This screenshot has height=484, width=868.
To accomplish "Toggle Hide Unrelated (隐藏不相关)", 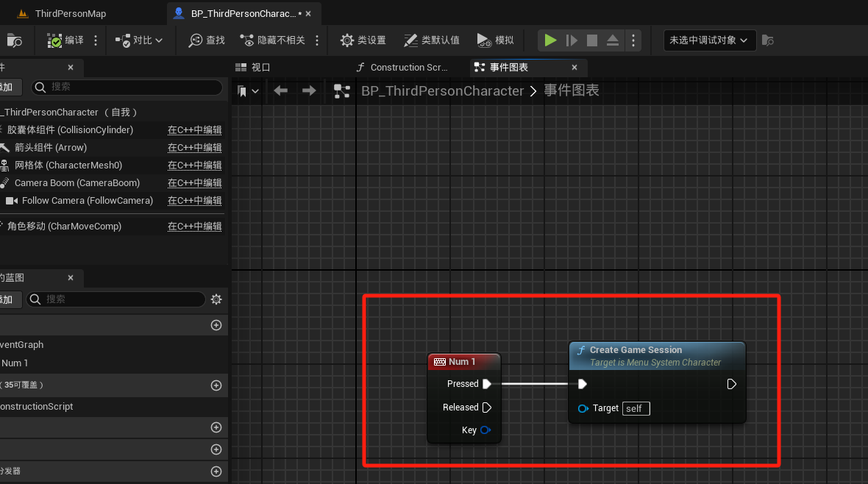I will pyautogui.click(x=272, y=40).
